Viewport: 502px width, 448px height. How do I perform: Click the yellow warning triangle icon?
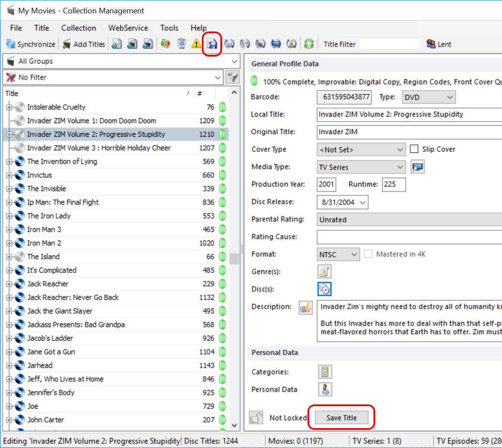196,44
